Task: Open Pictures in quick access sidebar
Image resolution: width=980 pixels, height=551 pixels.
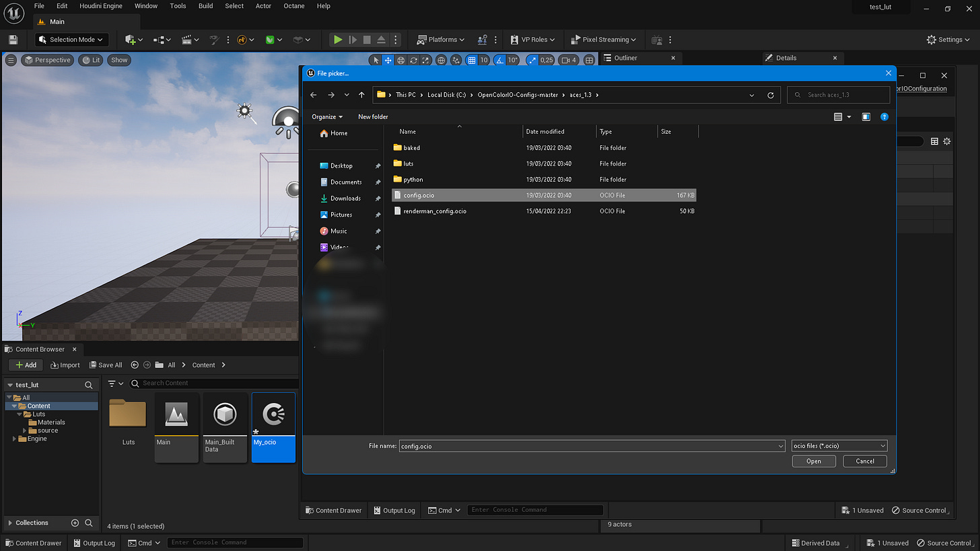Action: [x=341, y=215]
